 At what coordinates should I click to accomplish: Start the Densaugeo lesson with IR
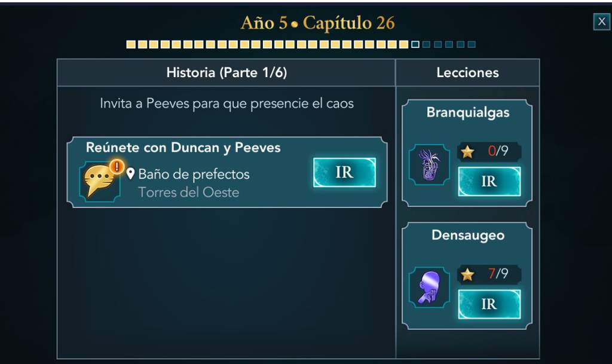pos(489,304)
